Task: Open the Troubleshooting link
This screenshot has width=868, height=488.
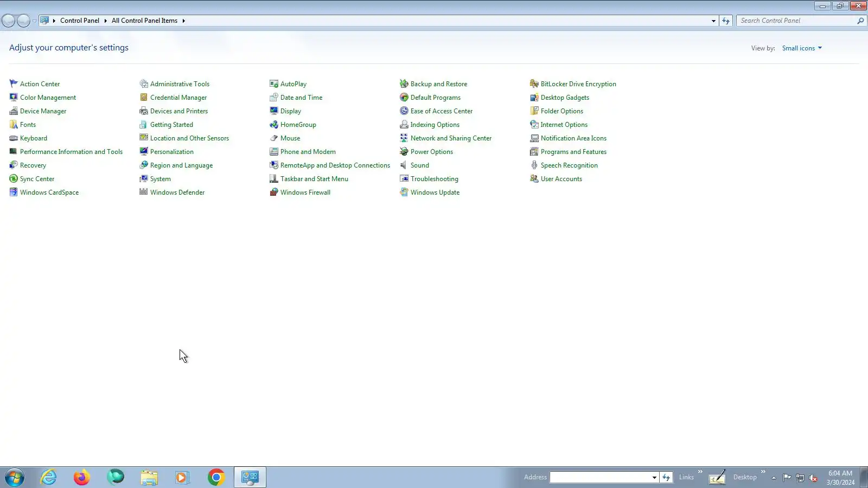Action: 435,179
